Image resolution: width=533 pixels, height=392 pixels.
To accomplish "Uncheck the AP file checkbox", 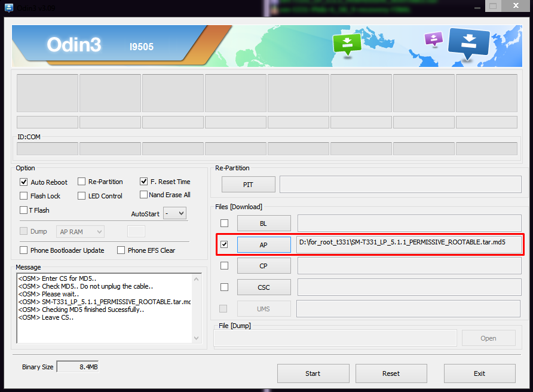I will [x=225, y=244].
